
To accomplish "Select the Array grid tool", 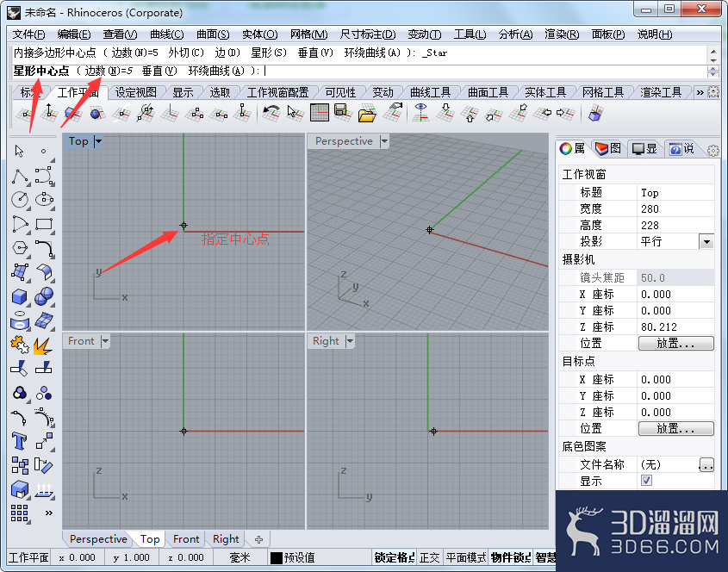I will (x=20, y=513).
